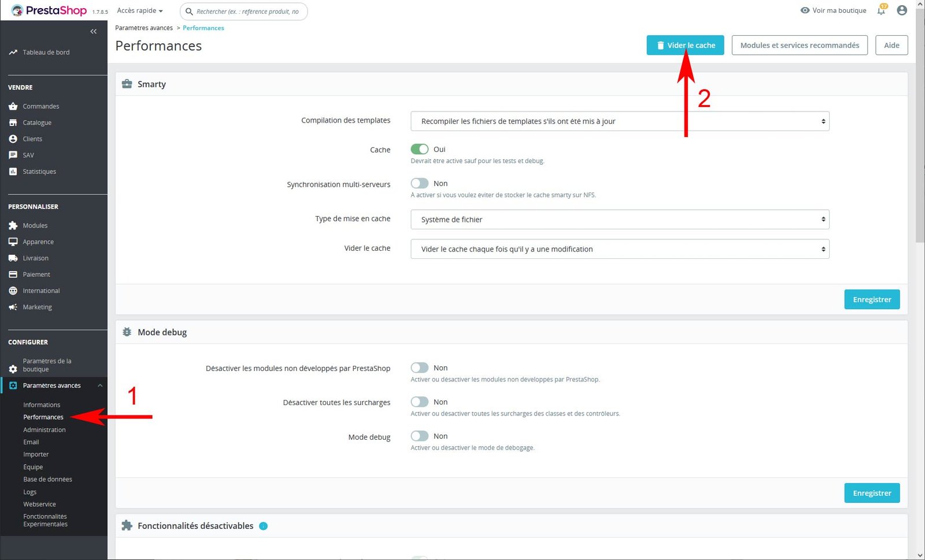Disable the Smarty Cache toggle
Image resolution: width=925 pixels, height=560 pixels.
pyautogui.click(x=420, y=149)
